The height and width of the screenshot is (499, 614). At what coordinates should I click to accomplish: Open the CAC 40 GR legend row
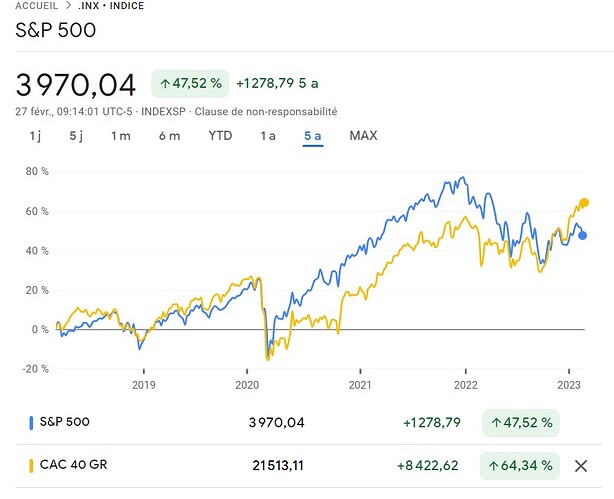(x=309, y=466)
